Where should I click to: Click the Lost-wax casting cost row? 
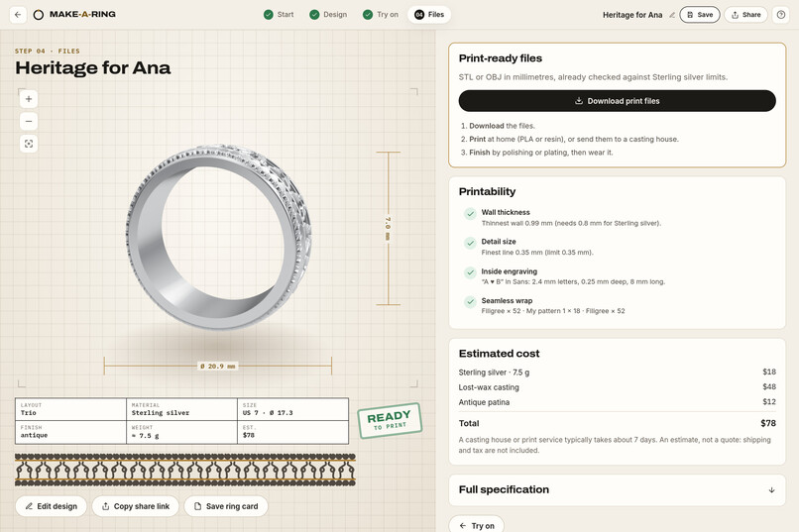tap(617, 387)
